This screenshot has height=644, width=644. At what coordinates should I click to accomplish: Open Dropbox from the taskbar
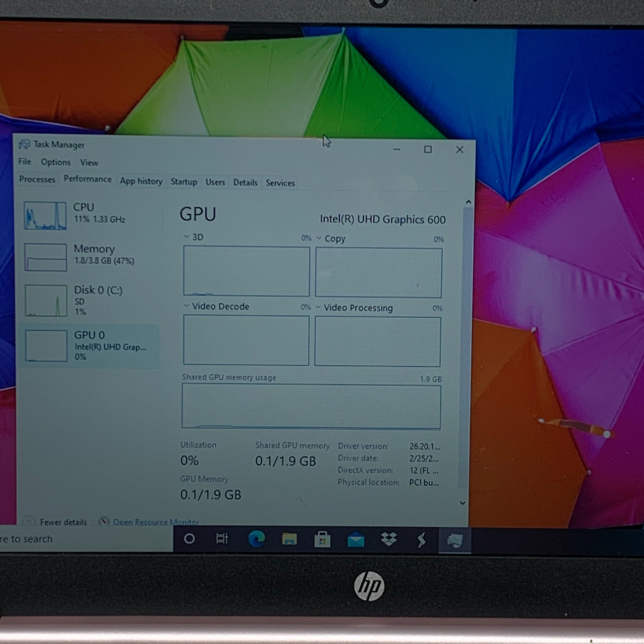[x=389, y=539]
